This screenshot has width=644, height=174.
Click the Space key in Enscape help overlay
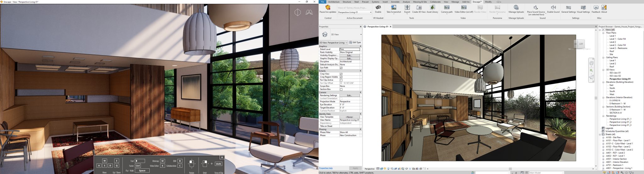[x=142, y=171]
